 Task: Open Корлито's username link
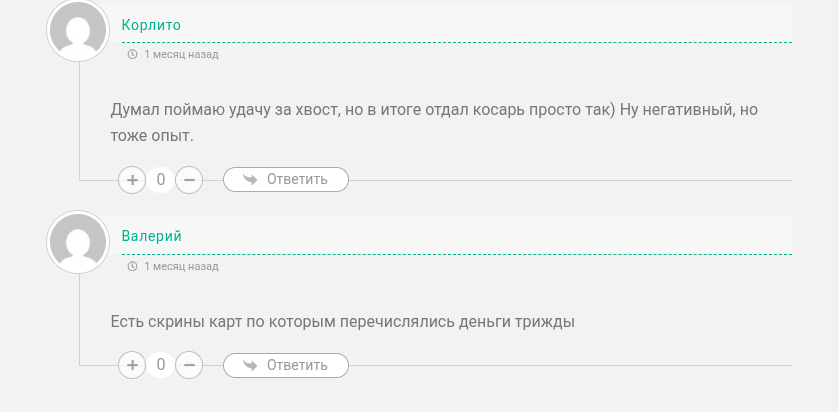(x=151, y=25)
